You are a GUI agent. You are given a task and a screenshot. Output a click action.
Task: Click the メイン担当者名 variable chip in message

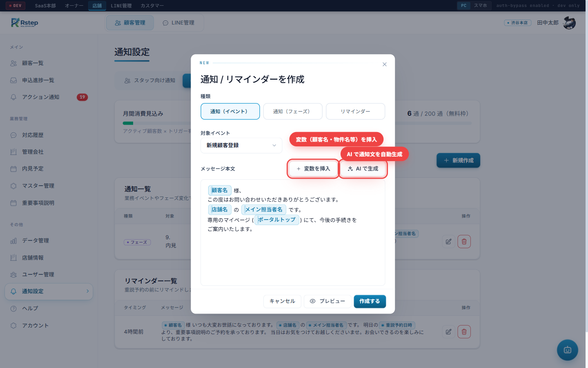264,209
